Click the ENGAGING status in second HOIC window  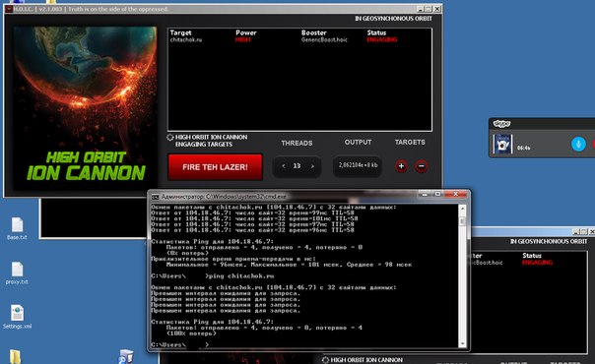pyautogui.click(x=537, y=263)
